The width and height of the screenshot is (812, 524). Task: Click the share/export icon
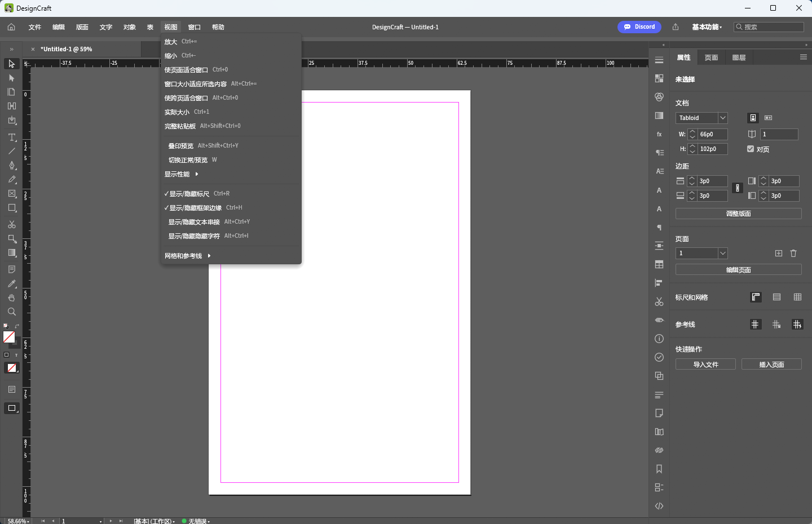click(x=676, y=27)
